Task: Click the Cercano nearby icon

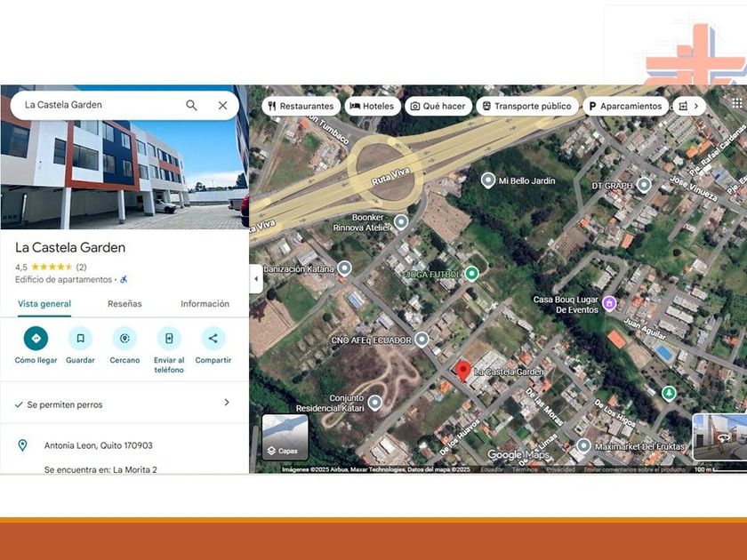Action: pyautogui.click(x=124, y=338)
